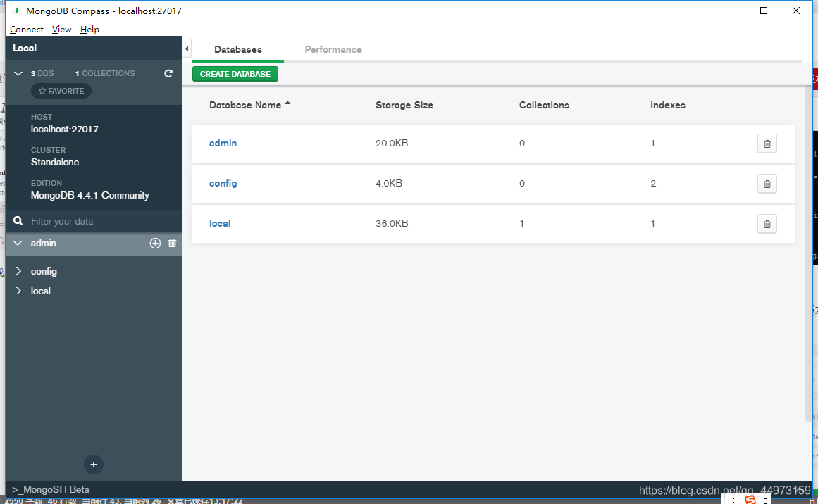Click the Create Database button
Viewport: 818px width, 504px height.
click(235, 74)
